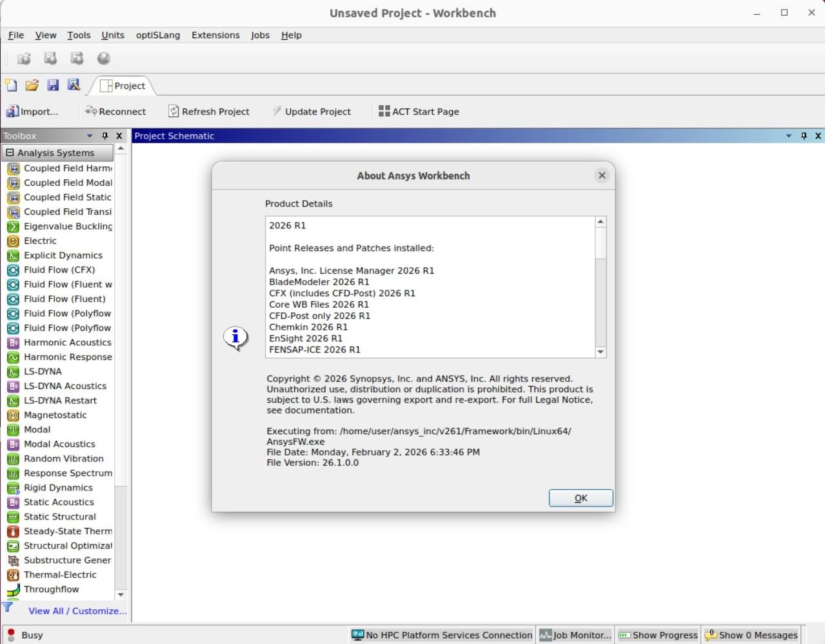Click the globe icon in the top toolbar
Viewport: 825px width, 644px height.
pyautogui.click(x=103, y=59)
